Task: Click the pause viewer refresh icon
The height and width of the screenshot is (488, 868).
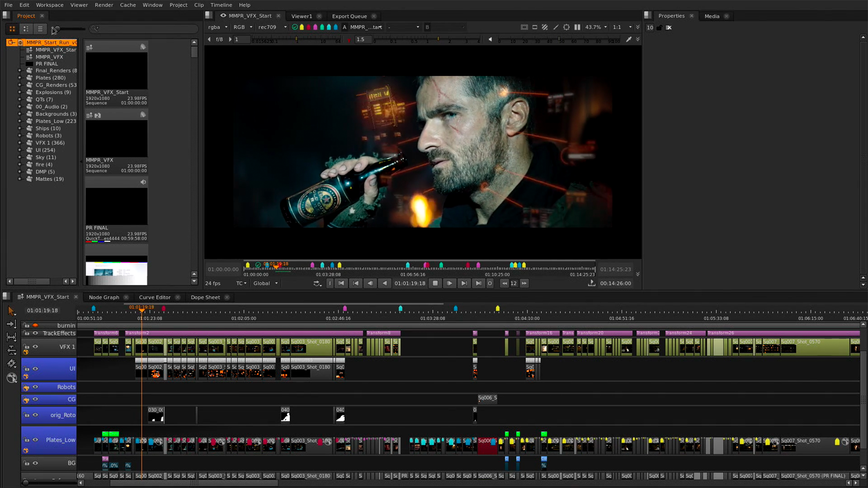Action: [x=577, y=27]
